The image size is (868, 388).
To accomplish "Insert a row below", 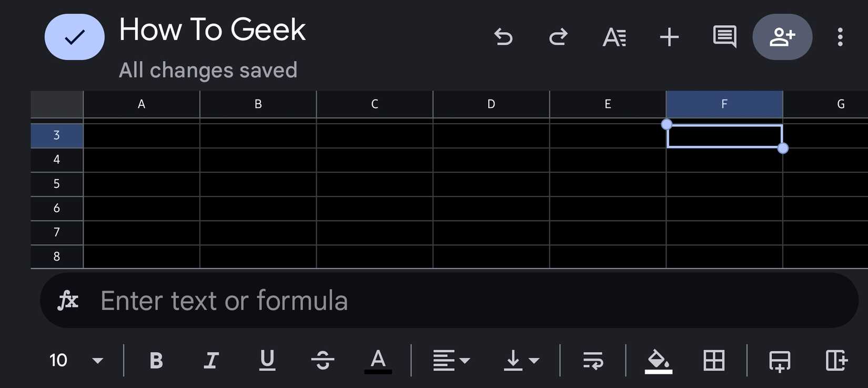I will pyautogui.click(x=780, y=361).
